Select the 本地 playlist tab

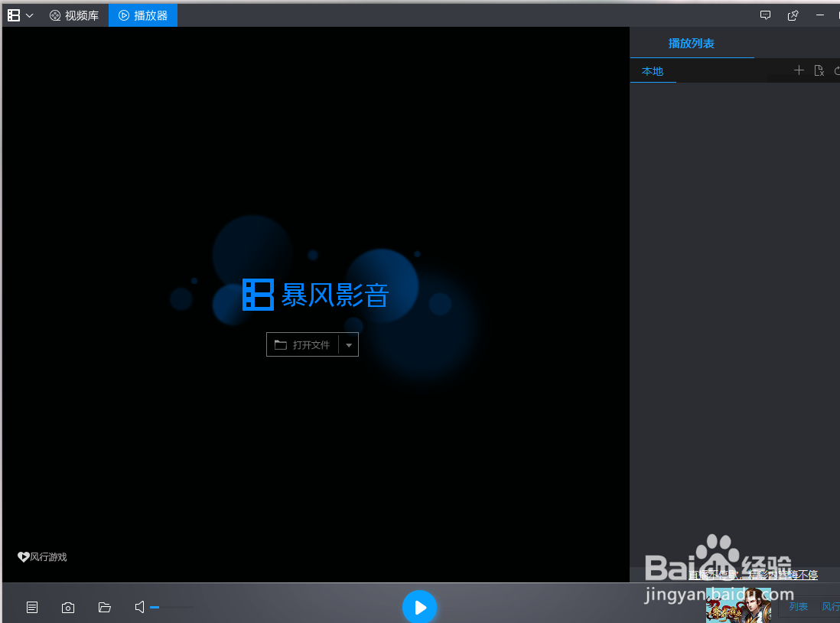(653, 71)
